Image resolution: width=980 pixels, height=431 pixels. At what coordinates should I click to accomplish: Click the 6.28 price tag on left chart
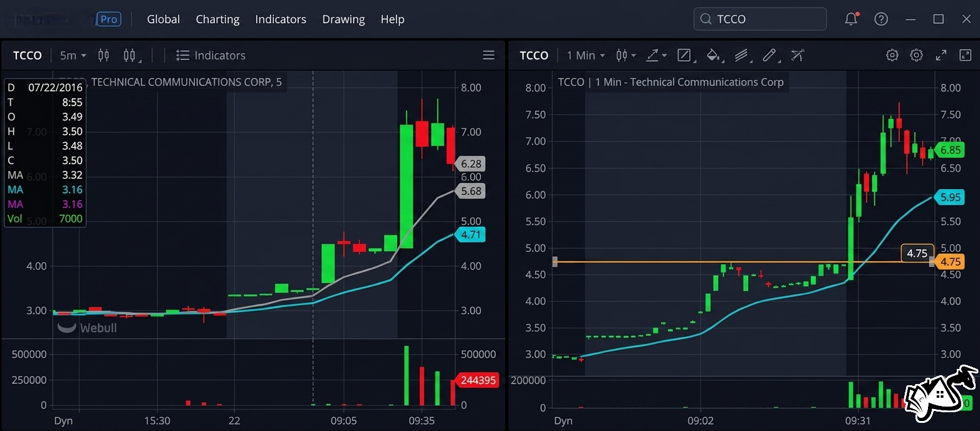point(470,164)
